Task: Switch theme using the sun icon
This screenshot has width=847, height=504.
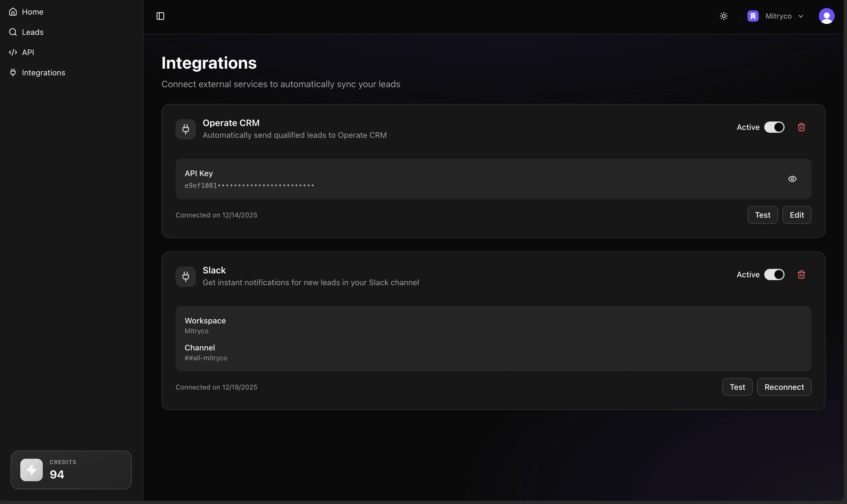Action: (723, 16)
